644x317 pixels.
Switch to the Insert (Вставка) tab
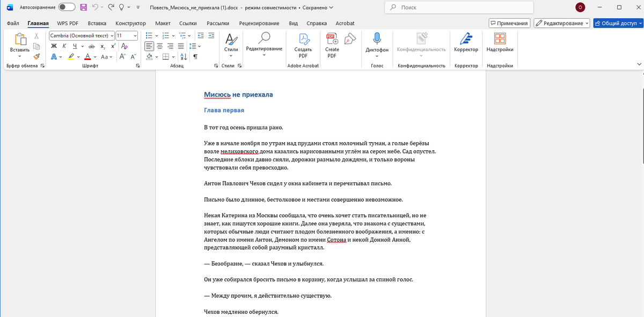click(97, 23)
